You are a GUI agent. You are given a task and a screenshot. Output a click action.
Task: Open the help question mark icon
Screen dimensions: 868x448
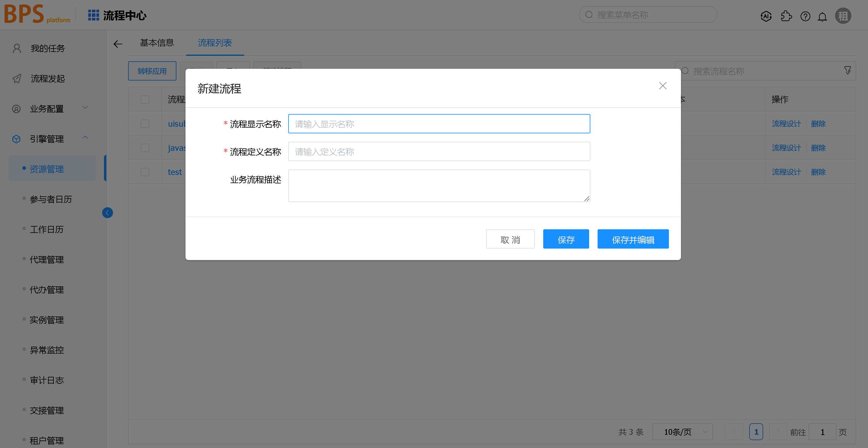(805, 16)
